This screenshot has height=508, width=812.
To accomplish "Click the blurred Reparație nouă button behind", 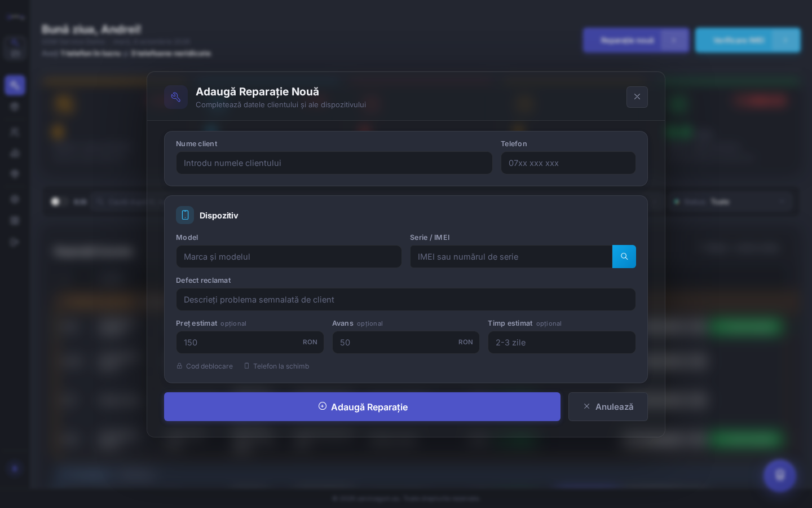I will click(x=636, y=41).
